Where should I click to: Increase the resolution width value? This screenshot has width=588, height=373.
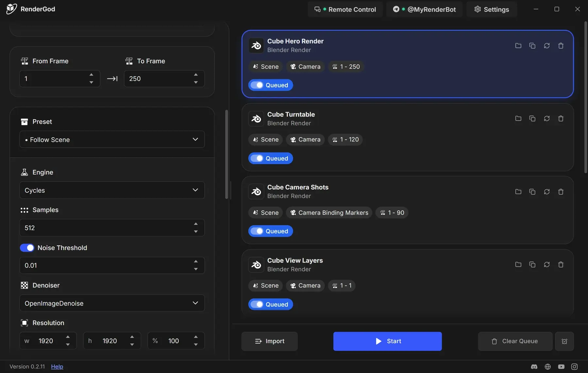pos(68,337)
